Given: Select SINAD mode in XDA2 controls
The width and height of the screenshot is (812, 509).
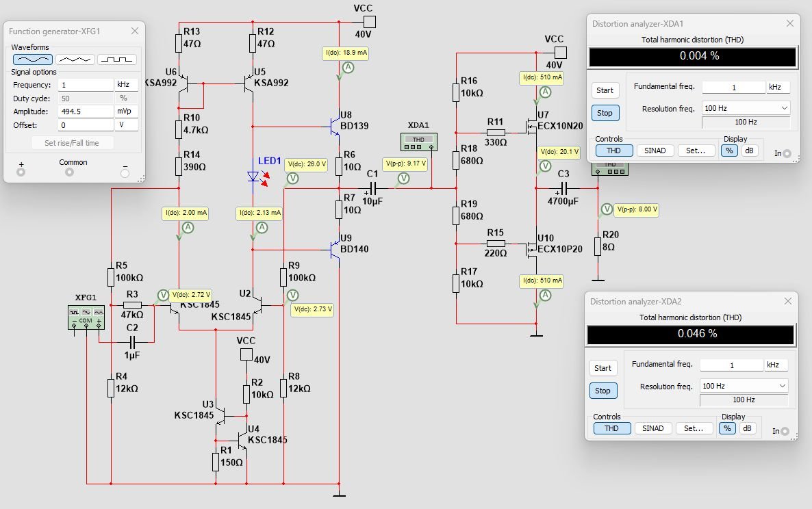Looking at the screenshot, I should [652, 428].
